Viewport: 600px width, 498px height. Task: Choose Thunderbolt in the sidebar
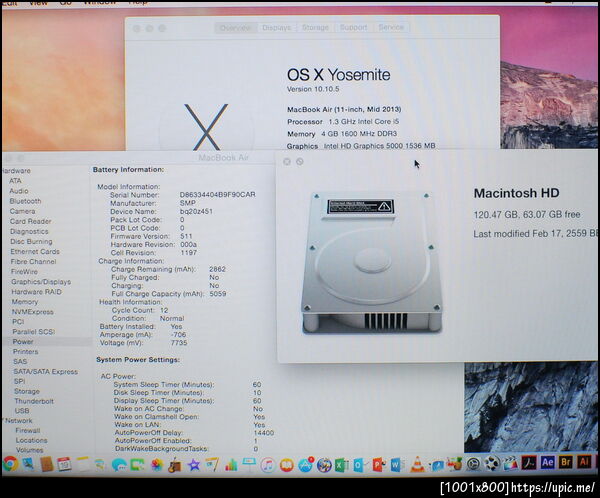(x=34, y=401)
